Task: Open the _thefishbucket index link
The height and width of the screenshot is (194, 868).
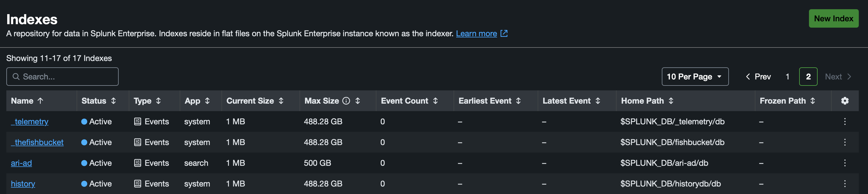Action: [x=37, y=142]
